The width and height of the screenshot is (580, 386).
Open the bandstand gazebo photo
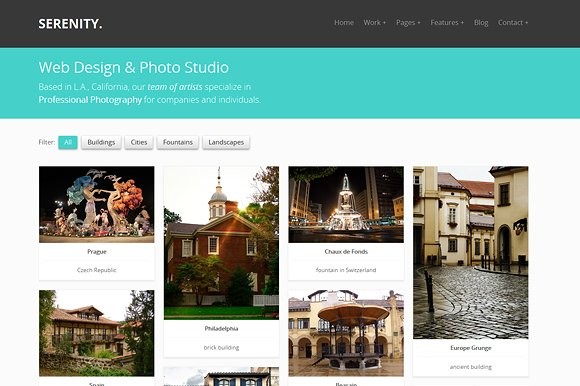coord(346,333)
